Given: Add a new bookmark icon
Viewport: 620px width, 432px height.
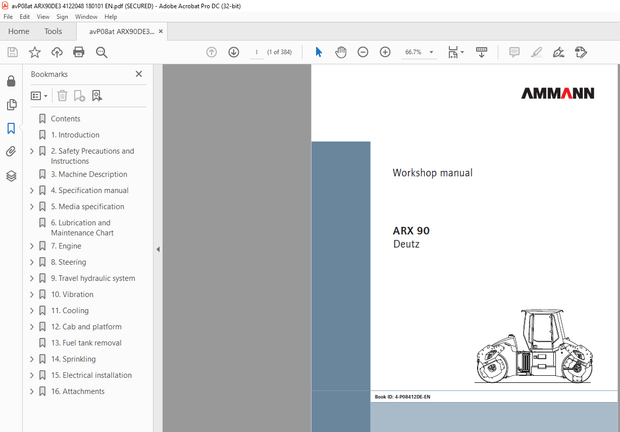Looking at the screenshot, I should (x=79, y=96).
